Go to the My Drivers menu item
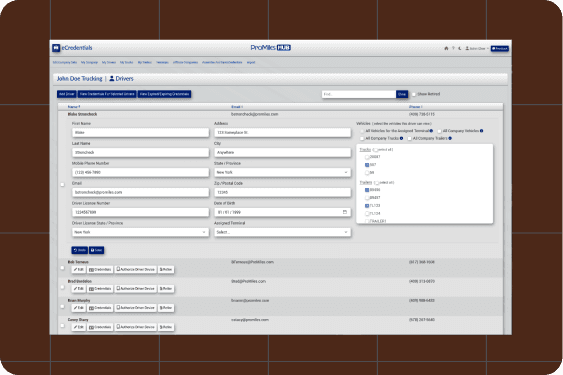Image resolution: width=563 pixels, height=375 pixels. point(109,62)
